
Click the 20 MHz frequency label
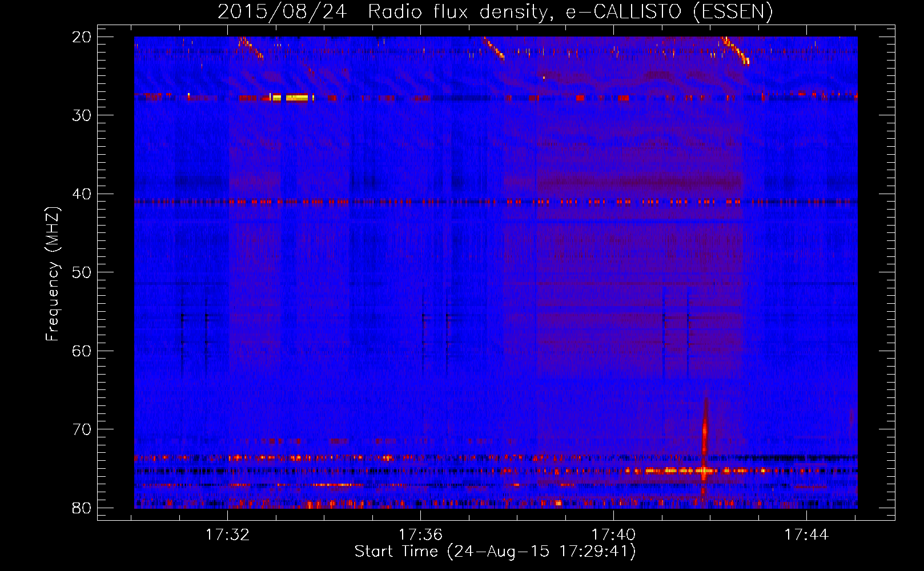pyautogui.click(x=82, y=37)
